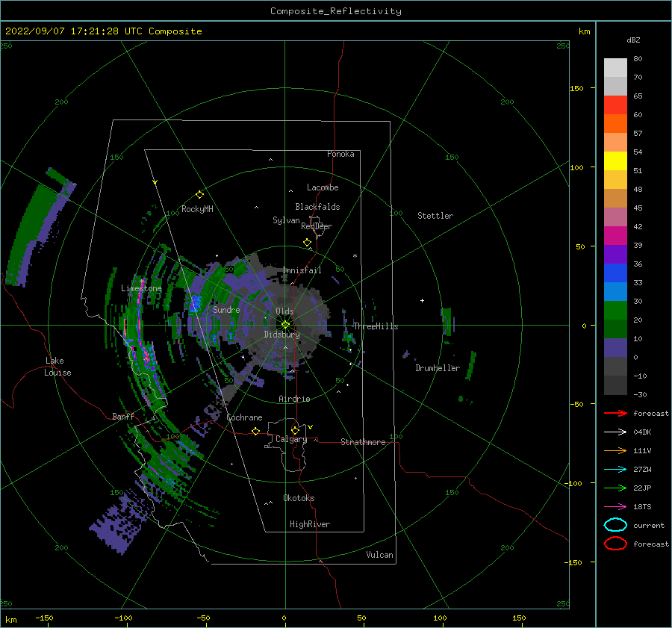Click the cyan current ellipse icon
This screenshot has height=628, width=672.
click(x=615, y=525)
